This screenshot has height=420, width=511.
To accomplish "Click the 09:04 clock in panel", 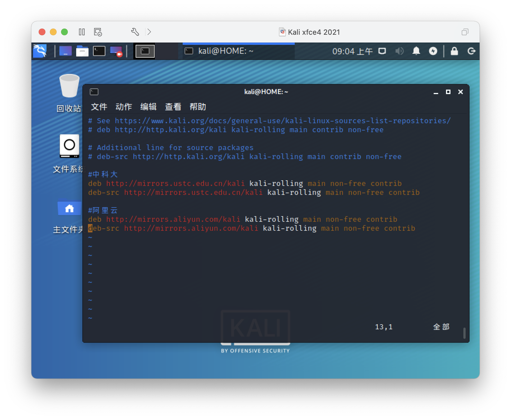I will pyautogui.click(x=352, y=51).
